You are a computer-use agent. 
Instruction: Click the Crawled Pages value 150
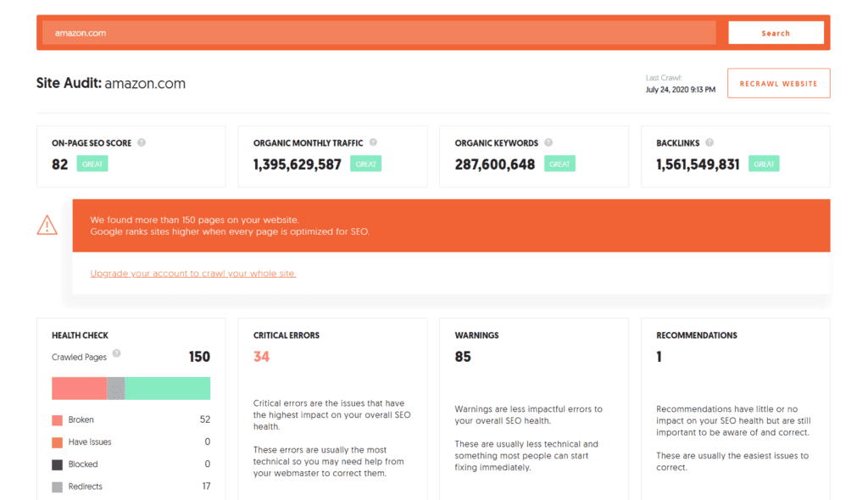(x=199, y=357)
